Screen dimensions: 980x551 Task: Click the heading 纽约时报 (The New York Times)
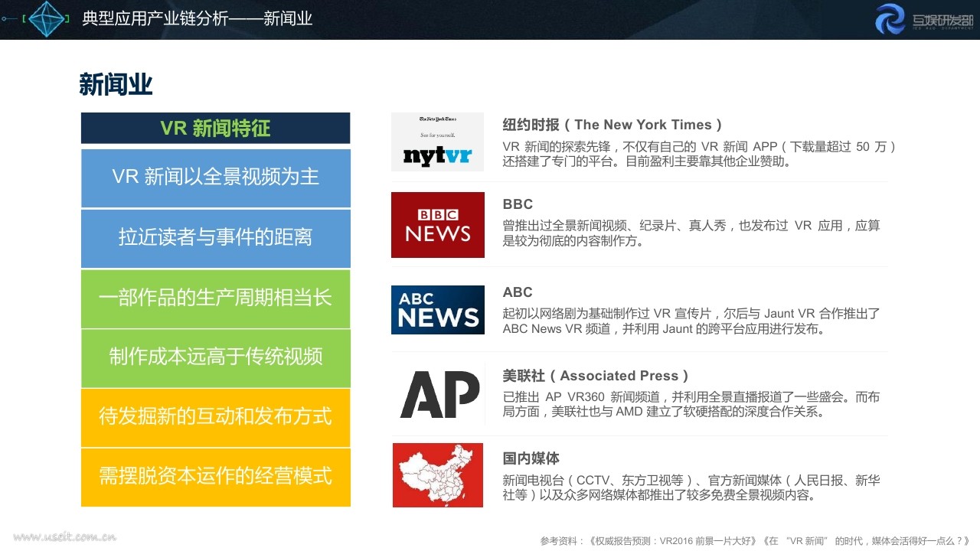click(612, 125)
